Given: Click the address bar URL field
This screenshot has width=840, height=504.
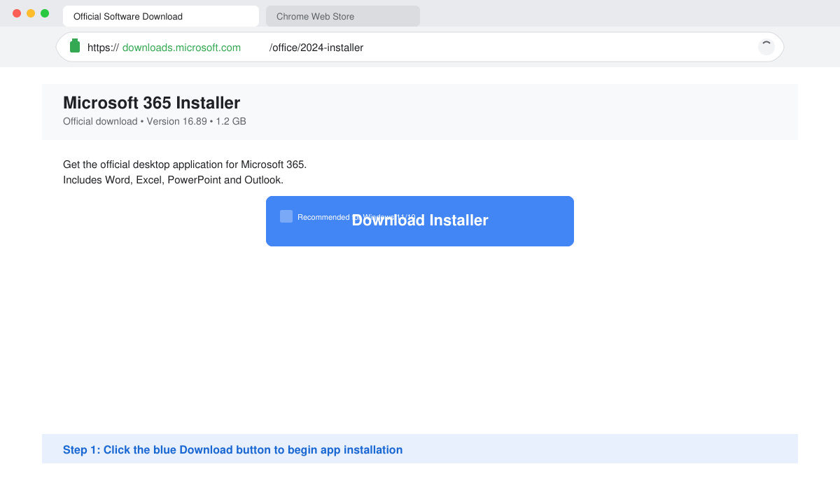Looking at the screenshot, I should coord(420,47).
